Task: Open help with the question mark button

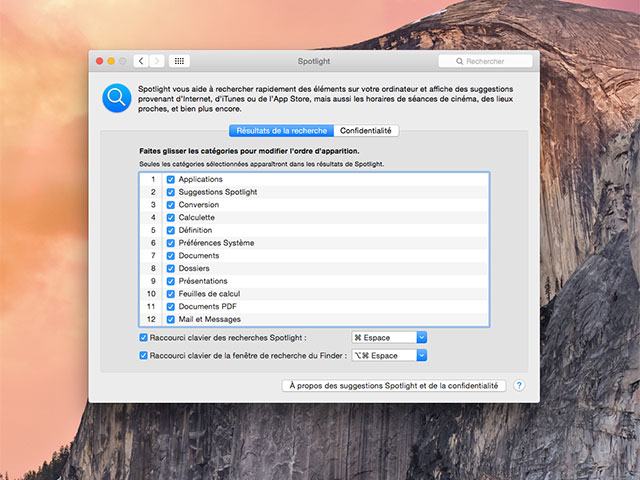Action: 519,385
